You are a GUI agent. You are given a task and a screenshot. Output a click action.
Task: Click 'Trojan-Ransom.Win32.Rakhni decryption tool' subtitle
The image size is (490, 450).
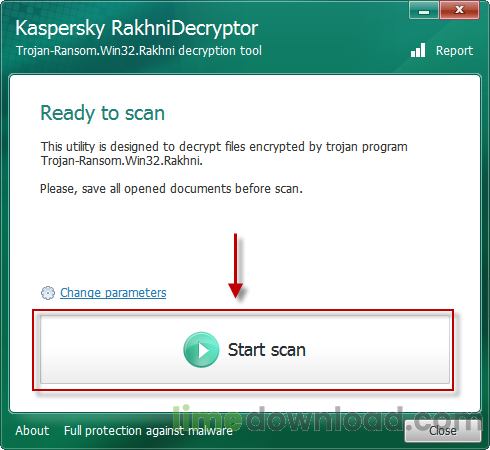139,51
